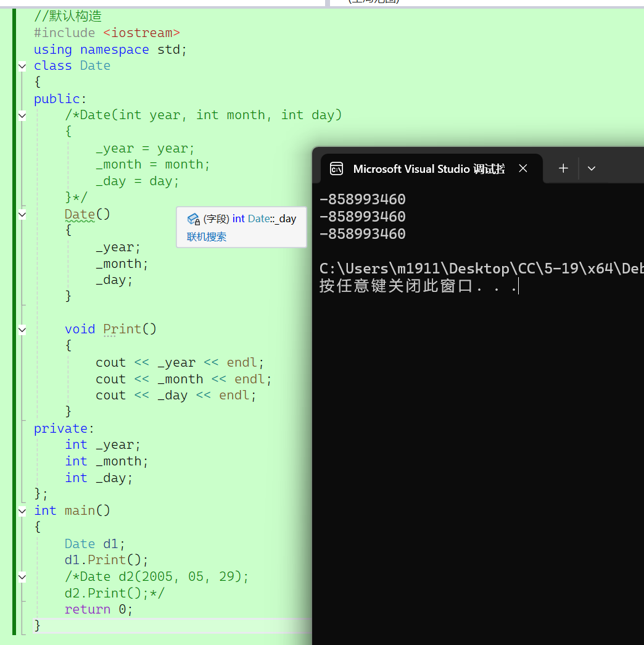Click the '#include <iostream>' line
Image resolution: width=644 pixels, height=645 pixels.
tap(107, 33)
